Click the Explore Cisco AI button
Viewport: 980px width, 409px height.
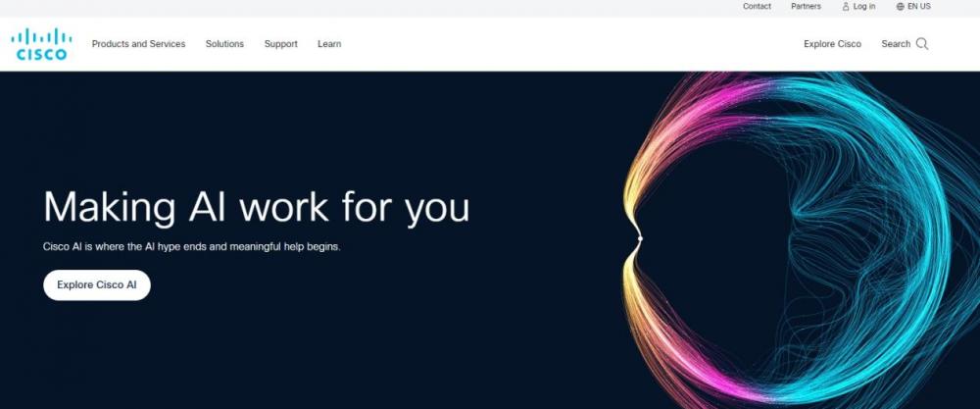97,285
